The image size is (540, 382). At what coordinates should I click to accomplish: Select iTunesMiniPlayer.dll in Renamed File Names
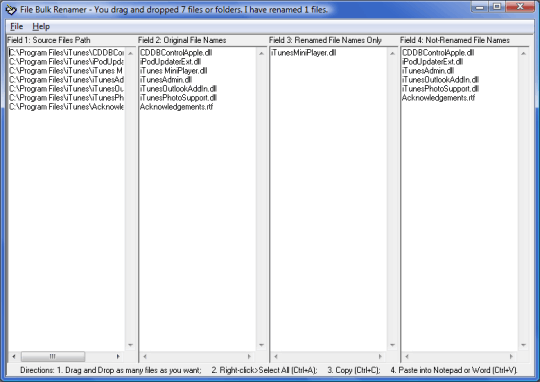[x=303, y=53]
